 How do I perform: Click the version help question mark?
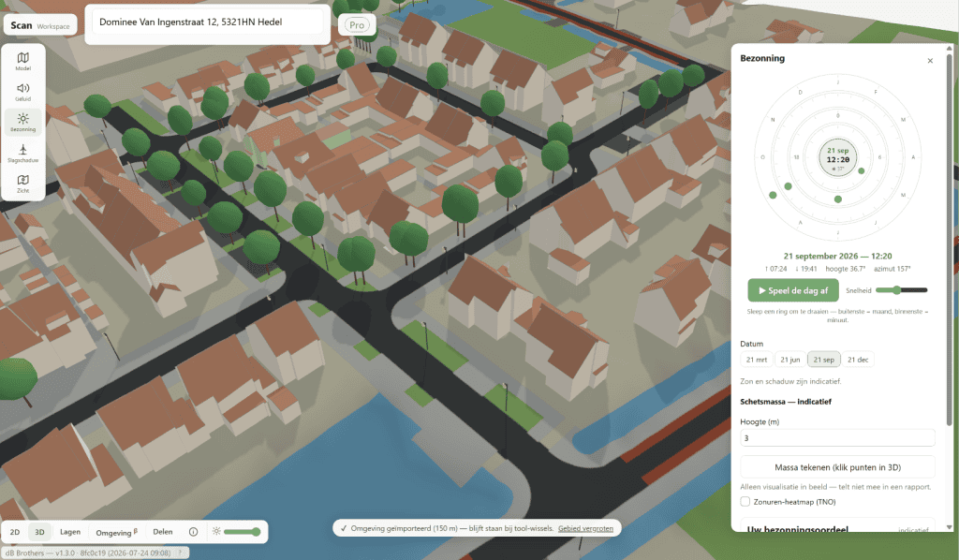(x=181, y=553)
